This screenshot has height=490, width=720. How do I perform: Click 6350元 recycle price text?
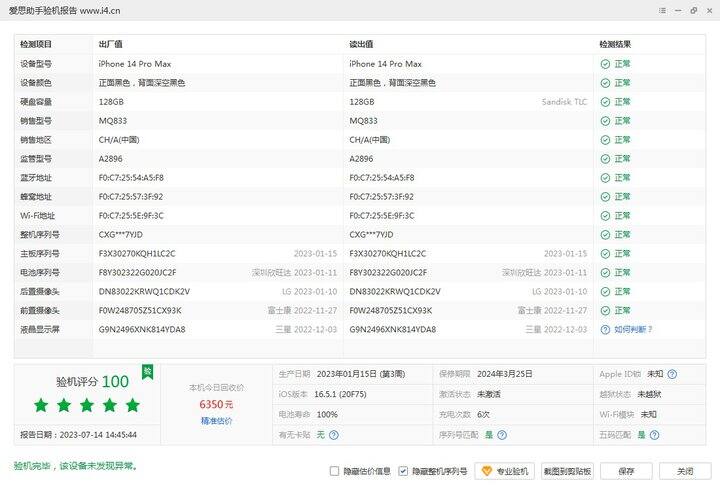(216, 404)
